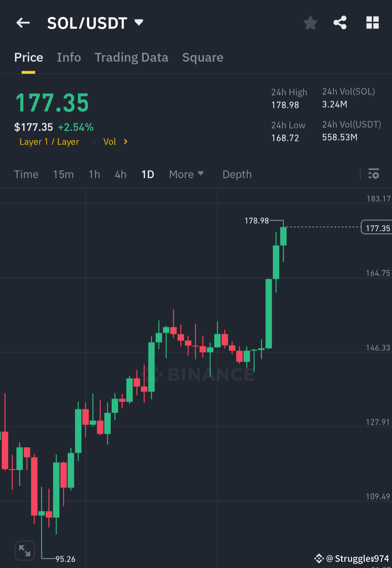Favorite SOL/USDT using the star icon

[310, 23]
